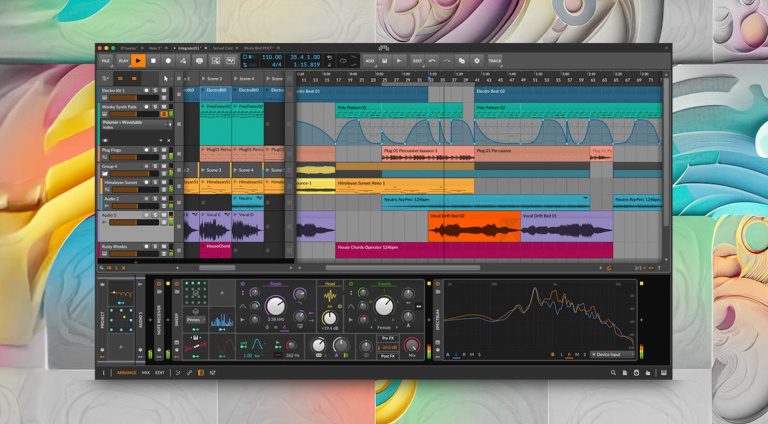
Task: Click the yellow Howl waveform icon
Action: [x=330, y=296]
